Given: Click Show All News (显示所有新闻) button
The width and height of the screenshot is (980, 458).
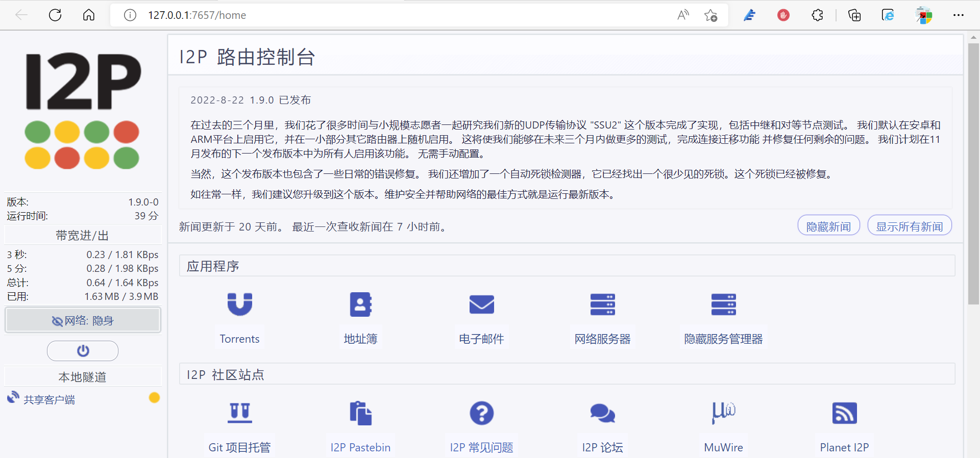Looking at the screenshot, I should [910, 226].
